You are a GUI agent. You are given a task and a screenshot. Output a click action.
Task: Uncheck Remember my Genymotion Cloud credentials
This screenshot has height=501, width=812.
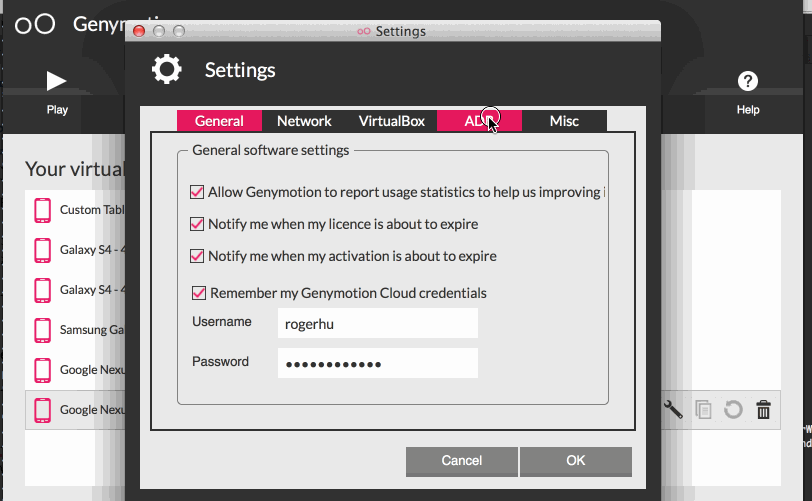(x=199, y=293)
